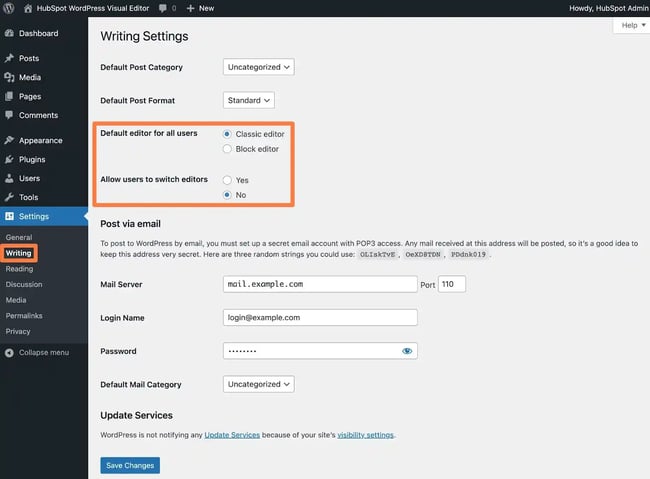Viewport: 650px width, 479px height.
Task: Click the Posts pushpin icon
Action: (x=9, y=58)
